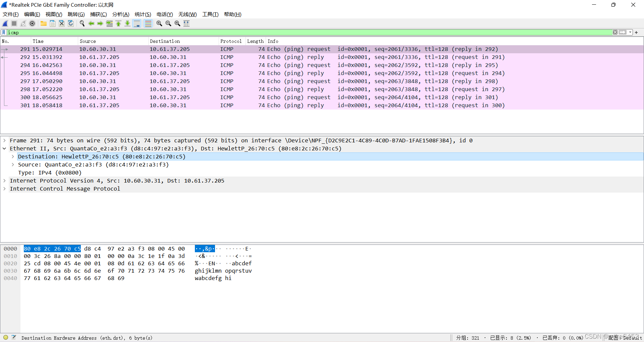Sort packets by Length column
Image resolution: width=644 pixels, height=342 pixels.
tap(256, 41)
